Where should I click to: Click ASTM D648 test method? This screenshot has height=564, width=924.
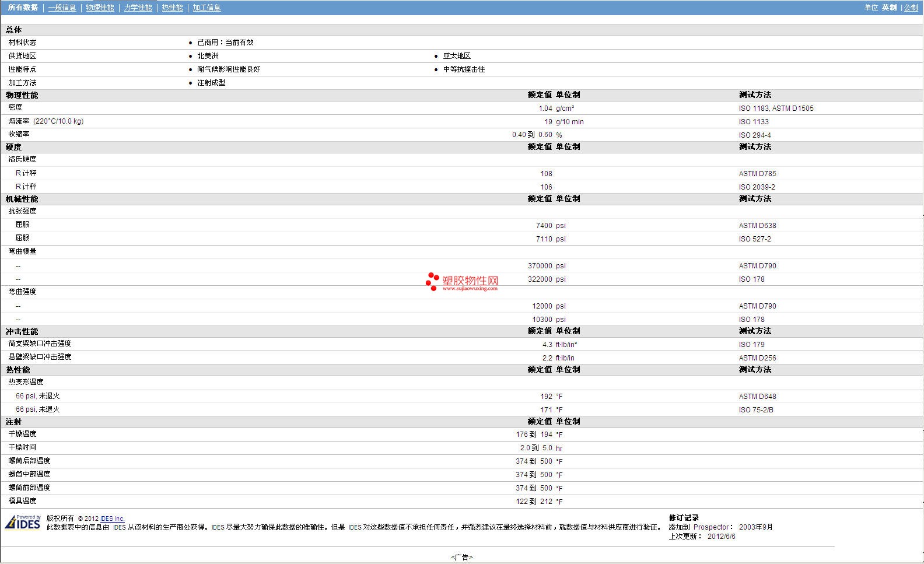pyautogui.click(x=757, y=397)
